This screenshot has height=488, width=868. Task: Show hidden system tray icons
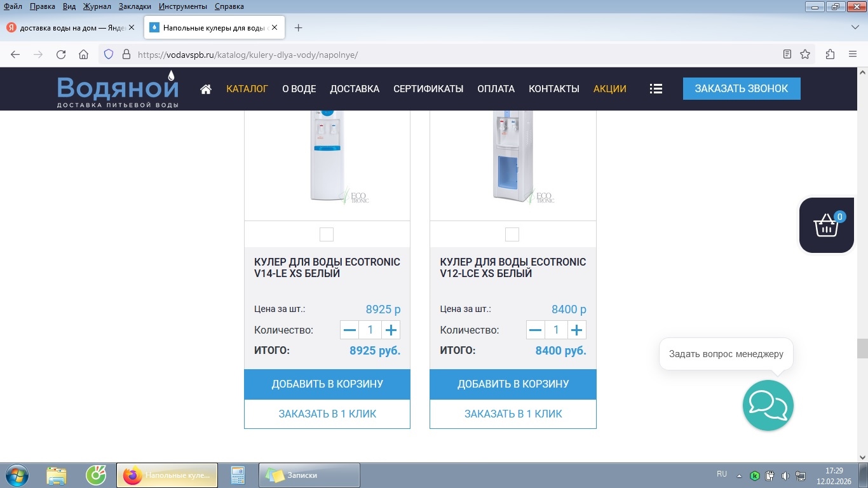click(739, 475)
